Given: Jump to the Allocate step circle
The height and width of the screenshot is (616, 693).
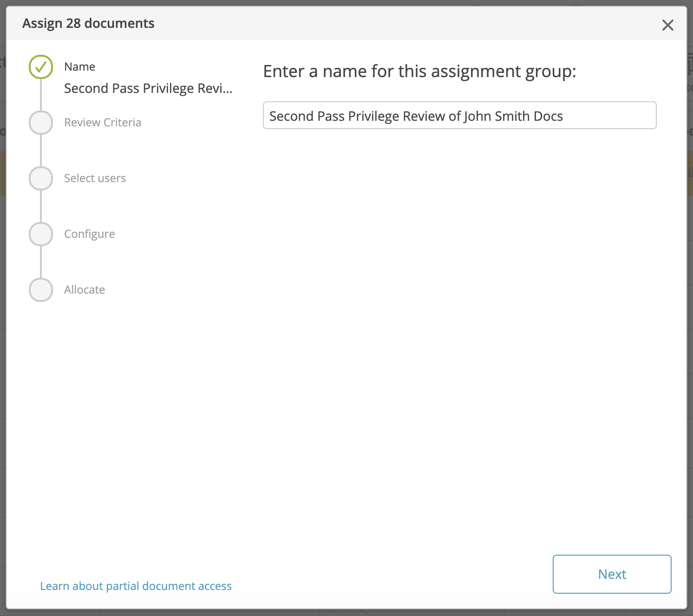Looking at the screenshot, I should (x=40, y=290).
